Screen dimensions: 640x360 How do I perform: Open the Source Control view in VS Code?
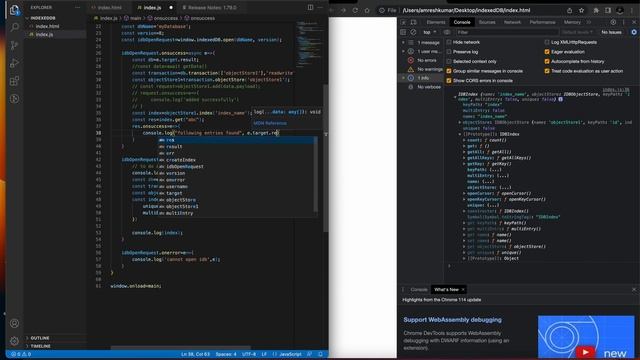[15, 45]
